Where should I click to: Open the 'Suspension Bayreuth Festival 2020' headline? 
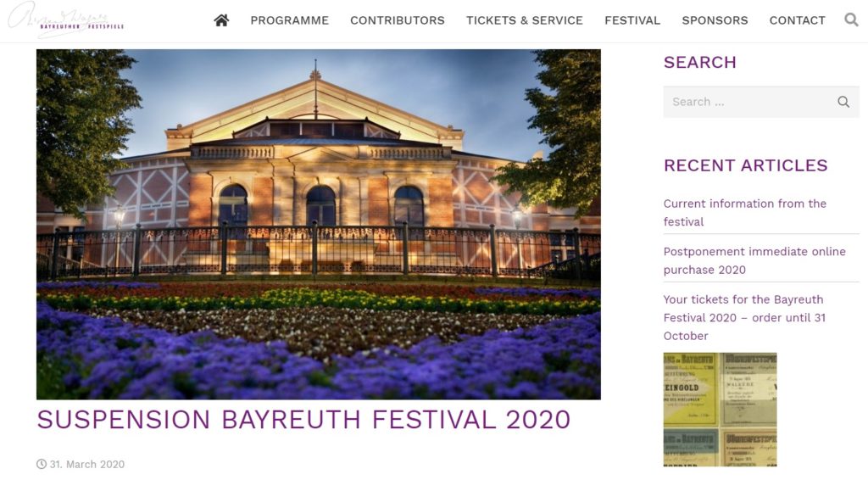pos(303,420)
